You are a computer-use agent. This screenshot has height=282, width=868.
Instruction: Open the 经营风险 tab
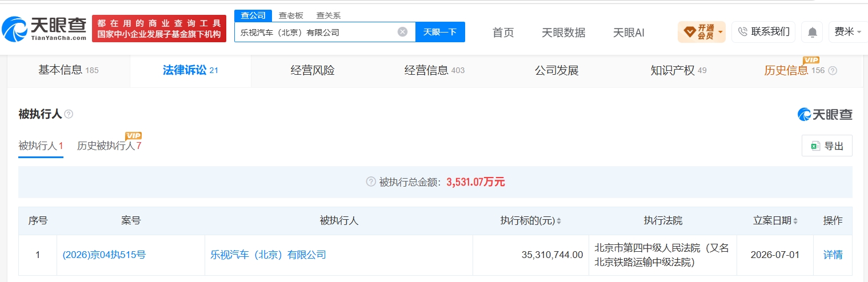click(313, 71)
